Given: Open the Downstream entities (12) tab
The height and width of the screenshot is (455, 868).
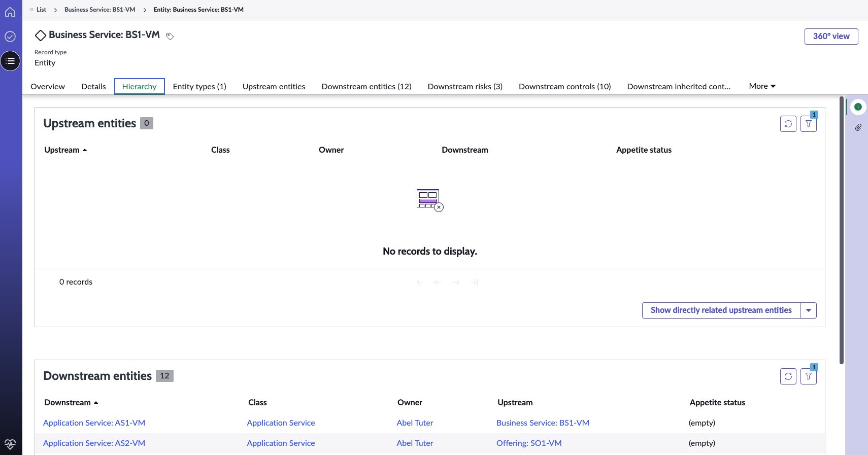Looking at the screenshot, I should (x=366, y=87).
